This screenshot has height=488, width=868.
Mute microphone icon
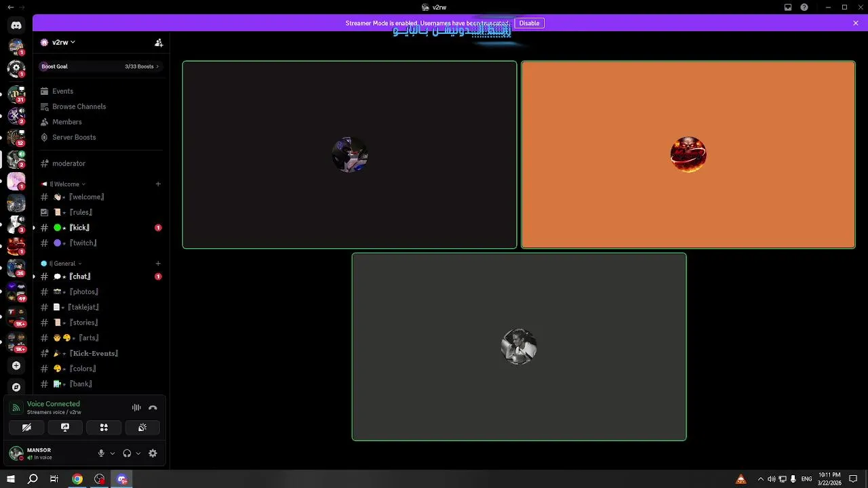(x=101, y=453)
